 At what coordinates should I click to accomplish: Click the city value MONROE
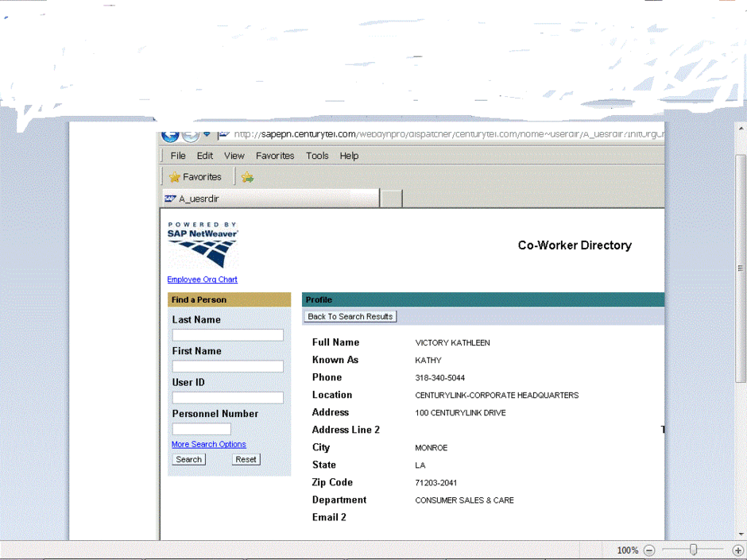(432, 448)
